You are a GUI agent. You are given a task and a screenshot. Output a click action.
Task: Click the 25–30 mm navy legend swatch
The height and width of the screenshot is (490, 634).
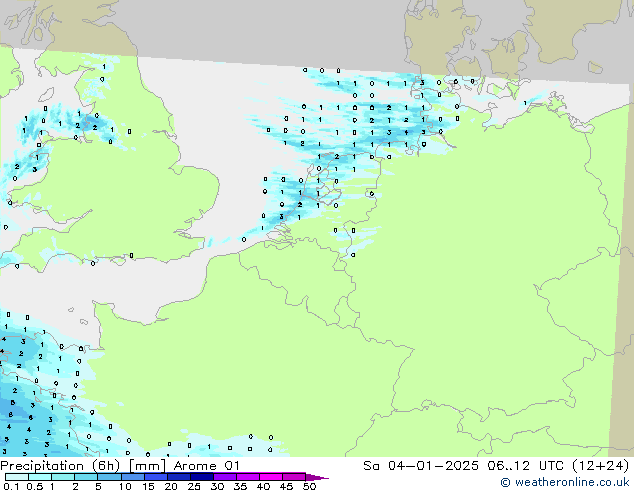click(x=202, y=477)
